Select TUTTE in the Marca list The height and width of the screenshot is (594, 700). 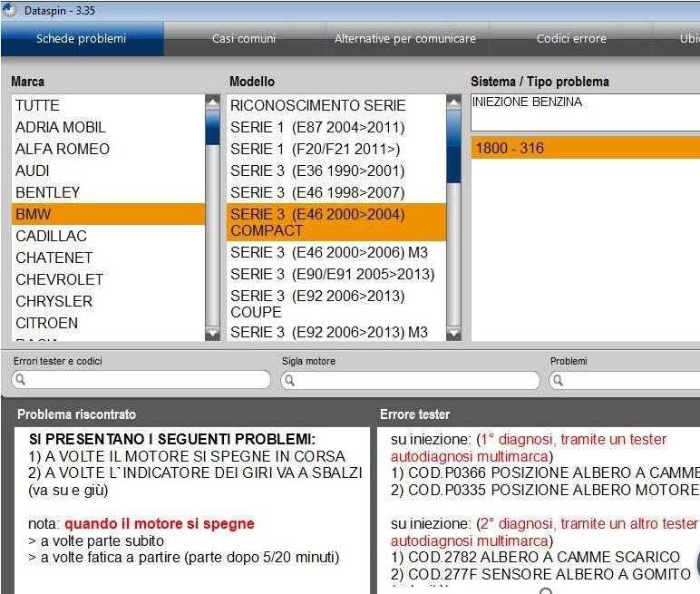[x=108, y=105]
